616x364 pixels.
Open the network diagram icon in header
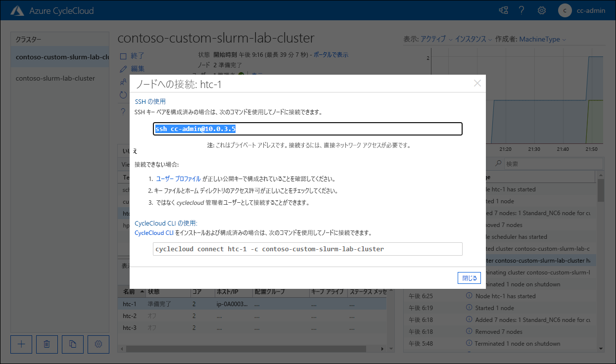[504, 10]
